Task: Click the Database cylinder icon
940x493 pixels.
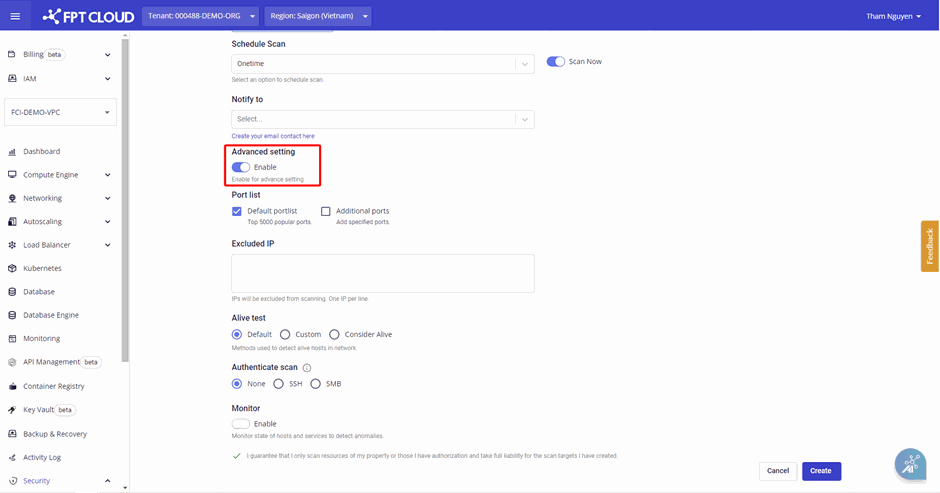Action: pos(11,292)
